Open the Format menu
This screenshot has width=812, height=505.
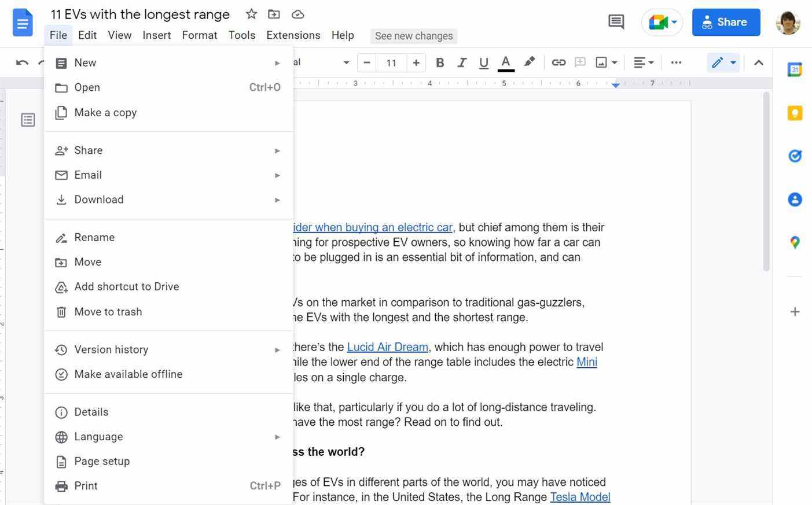(x=200, y=35)
